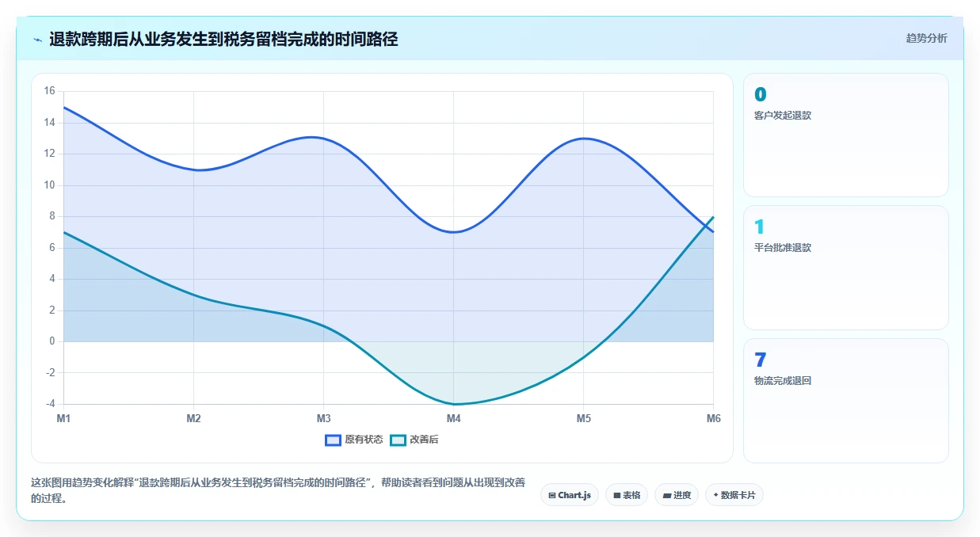Click the 改善后 line's lowest point at M4
The height and width of the screenshot is (537, 980).
[x=453, y=404]
